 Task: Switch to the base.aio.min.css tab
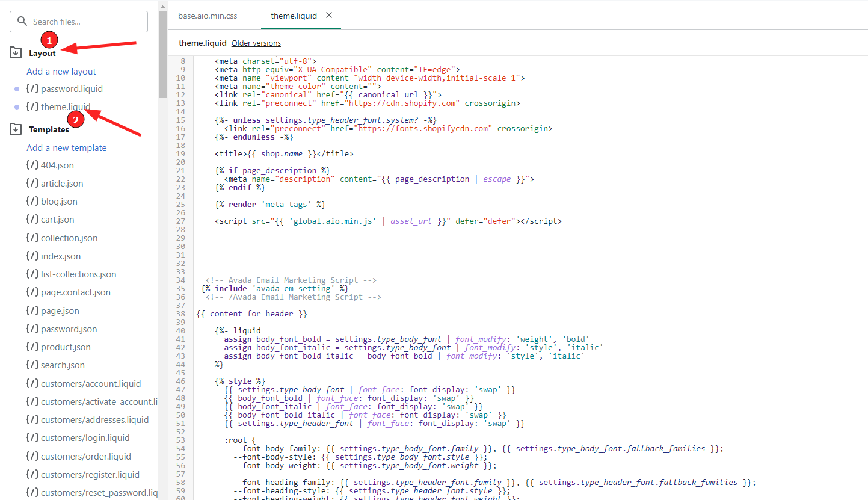pyautogui.click(x=208, y=16)
